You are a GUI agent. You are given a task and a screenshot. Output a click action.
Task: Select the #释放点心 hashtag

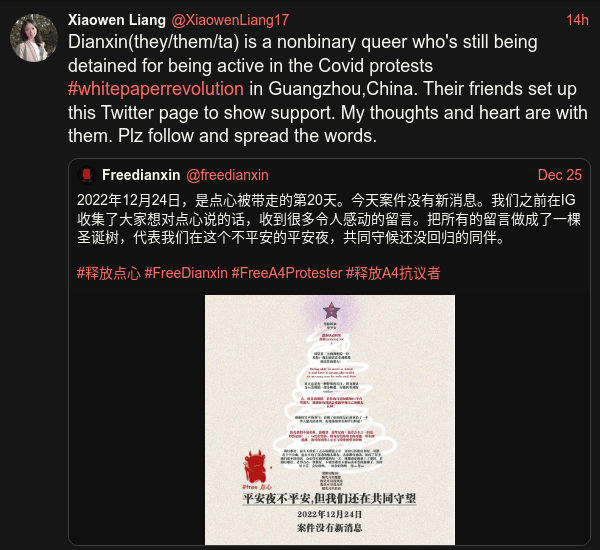[109, 273]
